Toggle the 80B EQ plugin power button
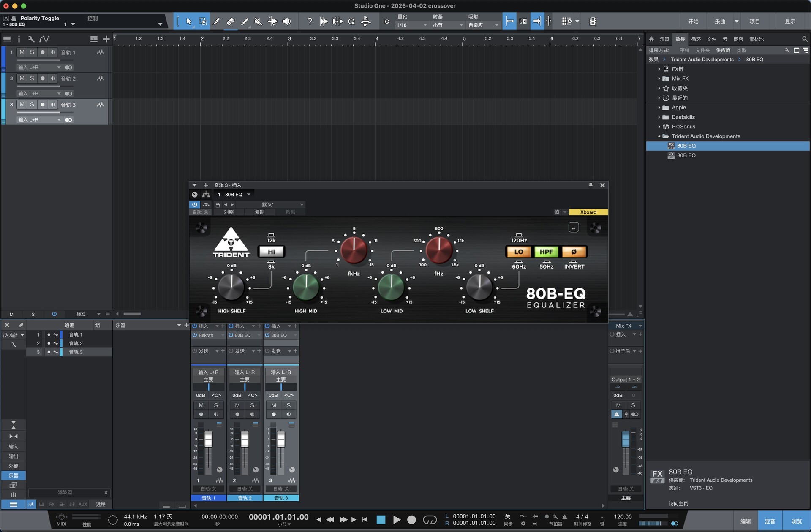The image size is (811, 532). pos(194,204)
